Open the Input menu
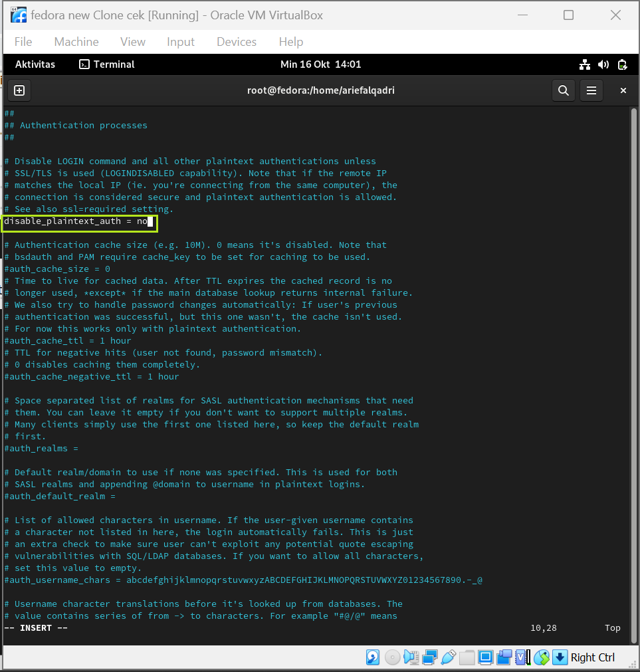 point(180,42)
